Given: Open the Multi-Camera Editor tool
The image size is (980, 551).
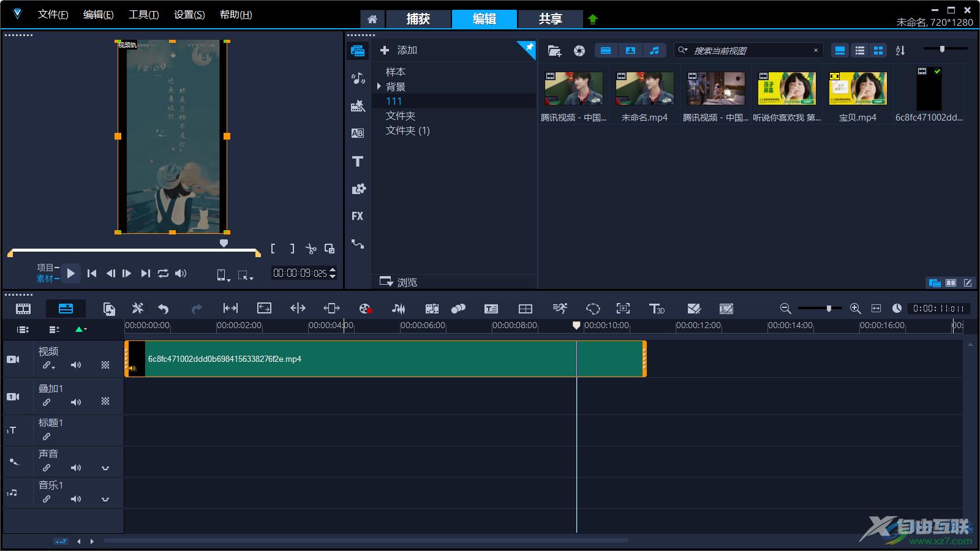Looking at the screenshot, I should click(526, 309).
